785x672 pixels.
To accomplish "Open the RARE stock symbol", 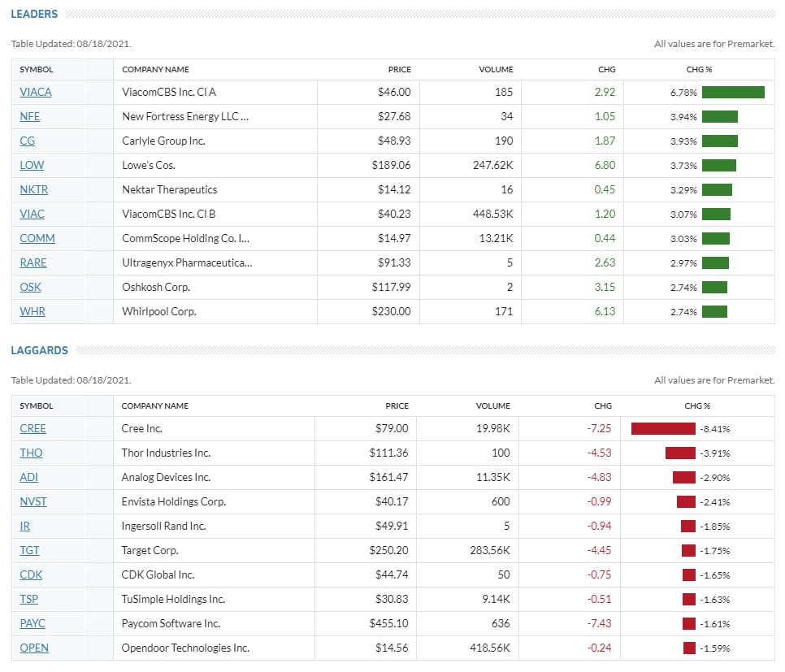I will 33,263.
